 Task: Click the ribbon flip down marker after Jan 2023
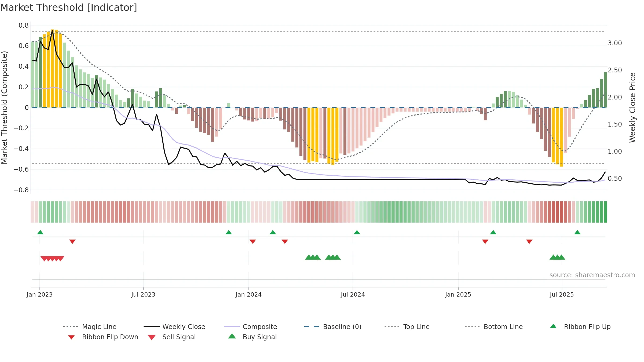pyautogui.click(x=72, y=242)
